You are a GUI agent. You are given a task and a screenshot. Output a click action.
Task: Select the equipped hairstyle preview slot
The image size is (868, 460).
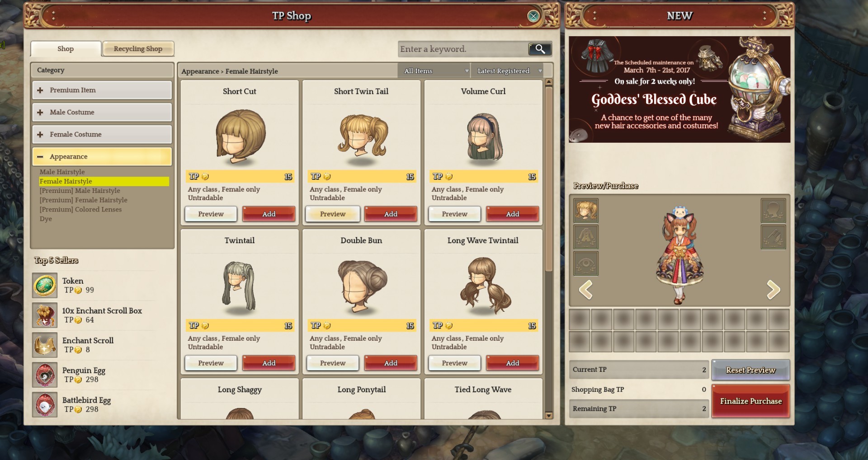[586, 211]
